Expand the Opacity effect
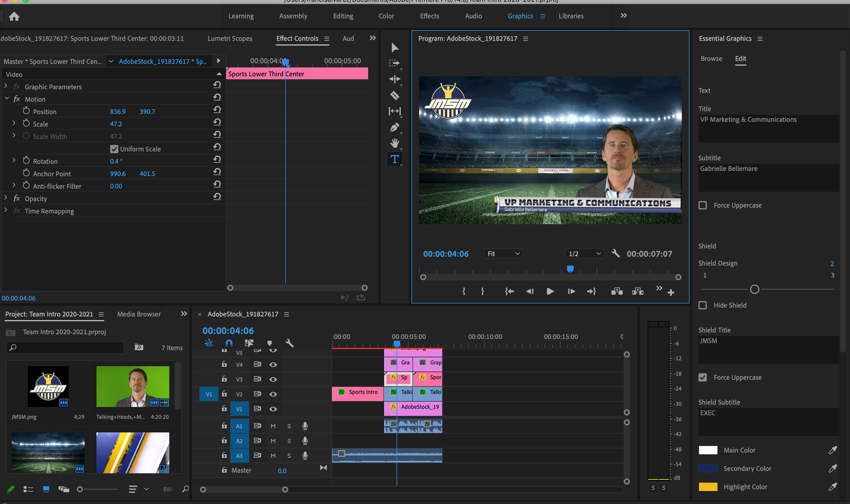850x504 pixels. tap(6, 198)
